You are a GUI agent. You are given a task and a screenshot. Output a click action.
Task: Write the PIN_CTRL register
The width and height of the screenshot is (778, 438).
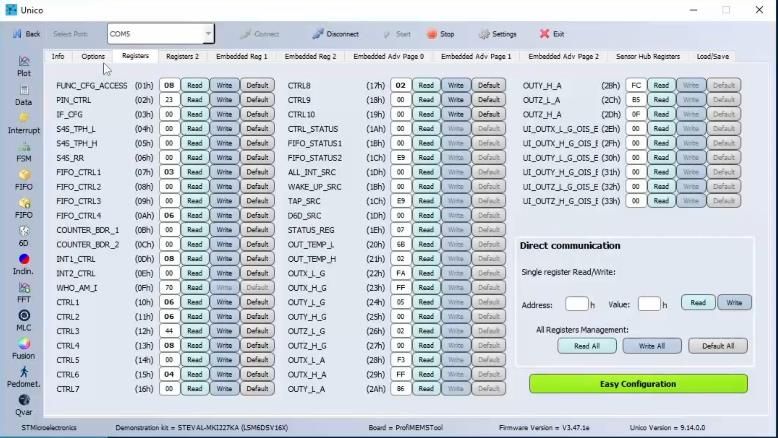point(224,100)
